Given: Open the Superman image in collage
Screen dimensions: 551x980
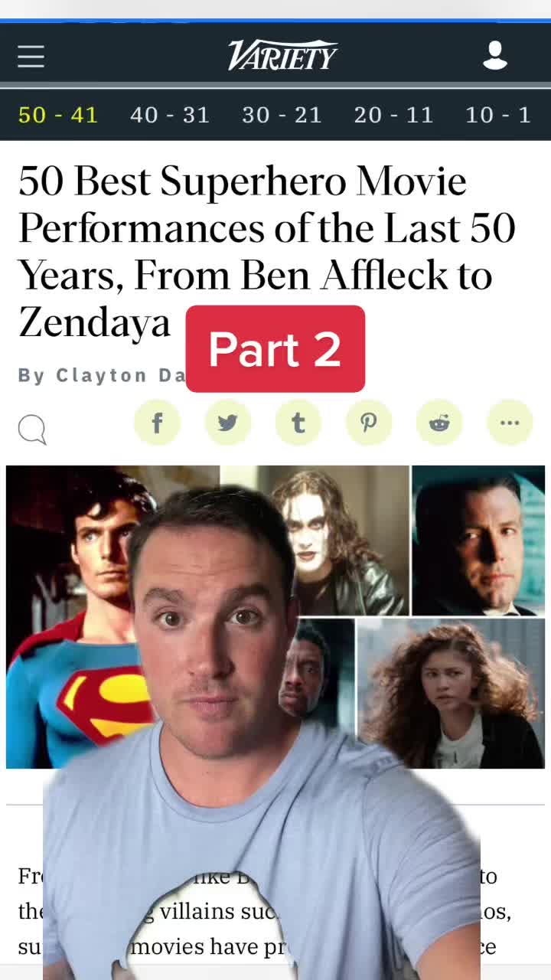Looking at the screenshot, I should click(77, 616).
